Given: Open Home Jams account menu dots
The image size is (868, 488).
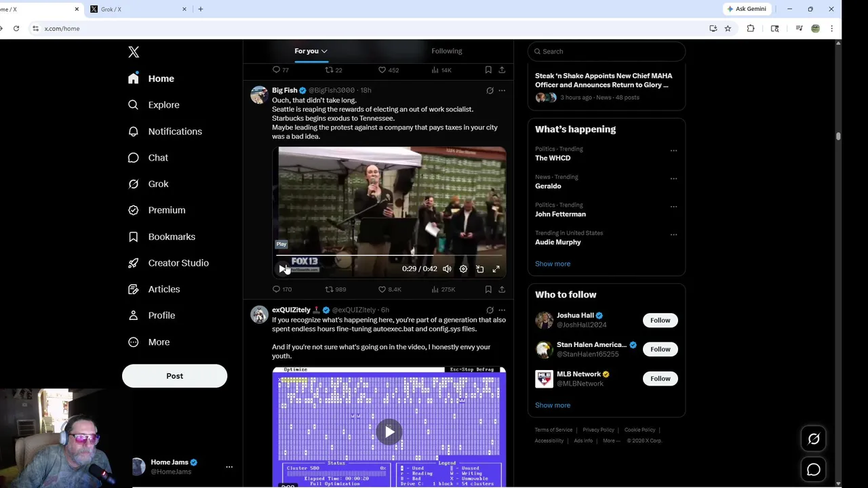Looking at the screenshot, I should (x=229, y=467).
